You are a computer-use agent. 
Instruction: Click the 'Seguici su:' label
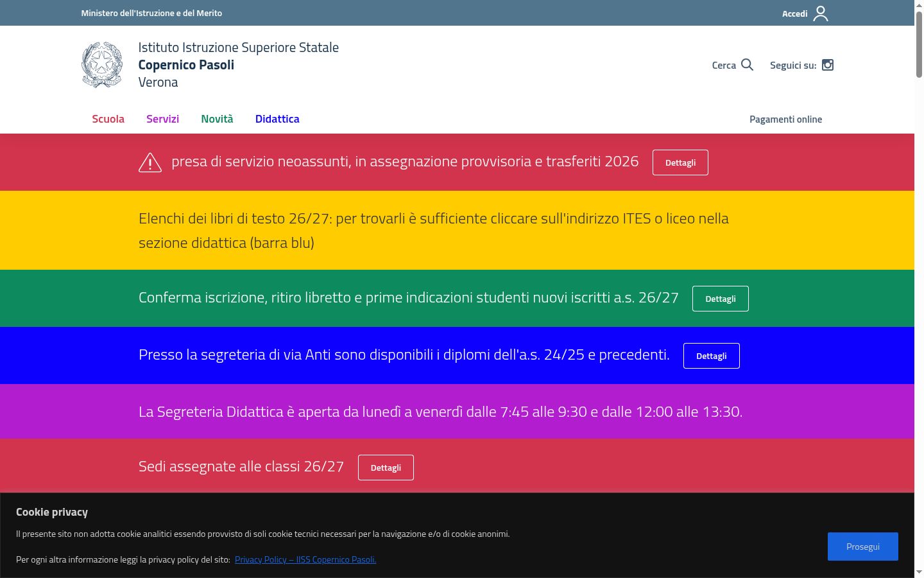click(793, 66)
